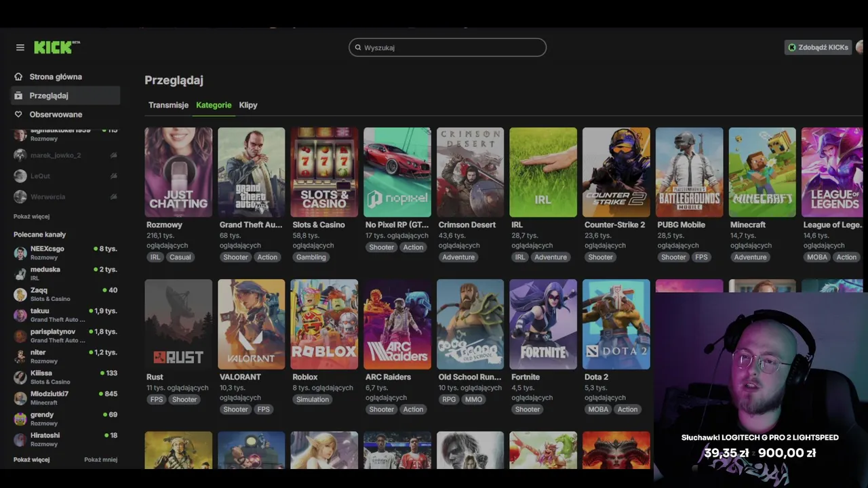The height and width of the screenshot is (488, 868).
Task: Open ARC Raiders category thumbnail
Action: pyautogui.click(x=397, y=324)
